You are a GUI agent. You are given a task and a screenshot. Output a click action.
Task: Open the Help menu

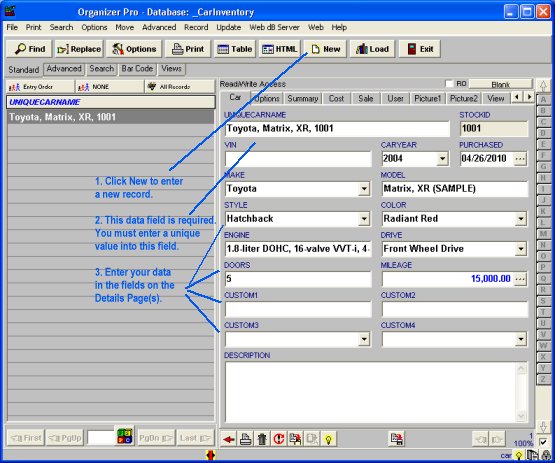[339, 27]
